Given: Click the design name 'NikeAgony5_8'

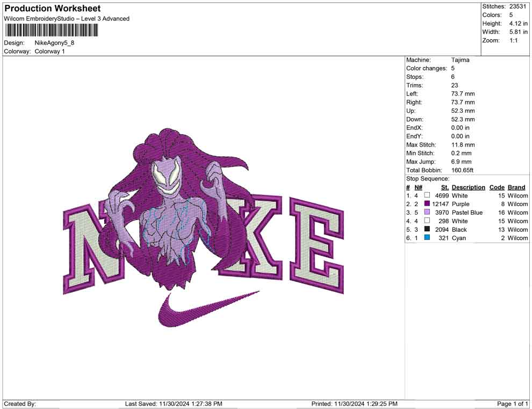Looking at the screenshot, I should click(54, 43).
